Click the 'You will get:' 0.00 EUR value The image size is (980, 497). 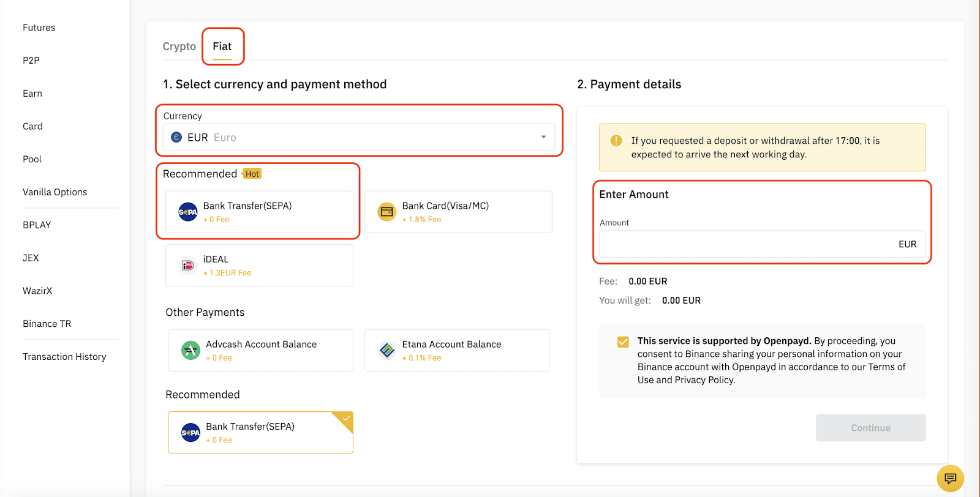681,301
